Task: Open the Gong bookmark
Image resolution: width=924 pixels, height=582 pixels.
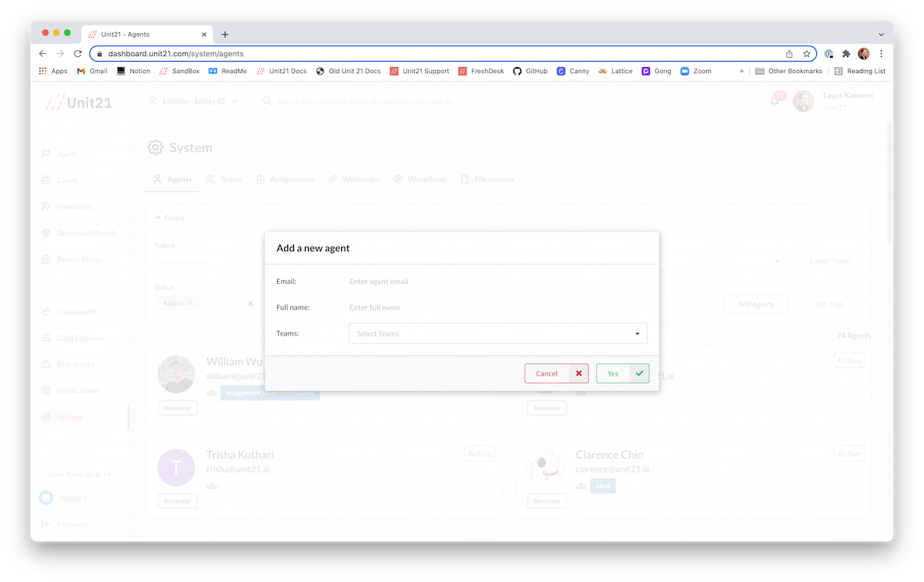Action: click(657, 71)
